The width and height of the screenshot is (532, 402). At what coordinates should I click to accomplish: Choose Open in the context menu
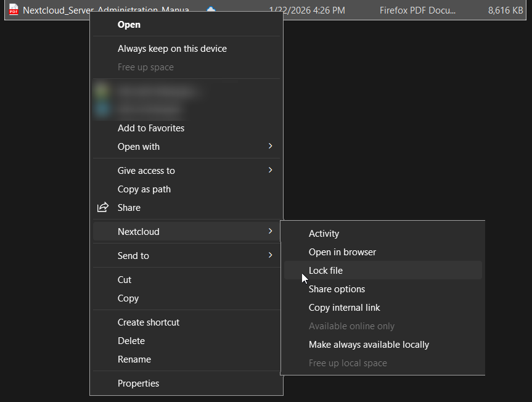(187, 25)
